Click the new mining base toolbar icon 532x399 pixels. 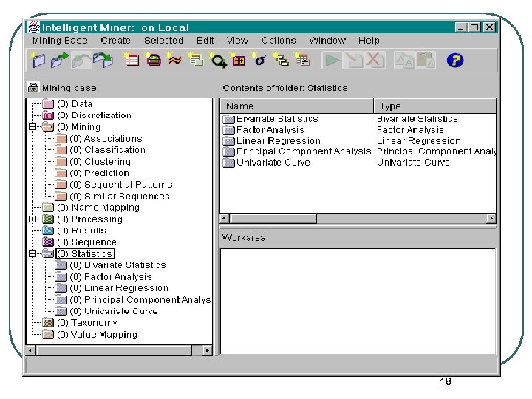(38, 61)
